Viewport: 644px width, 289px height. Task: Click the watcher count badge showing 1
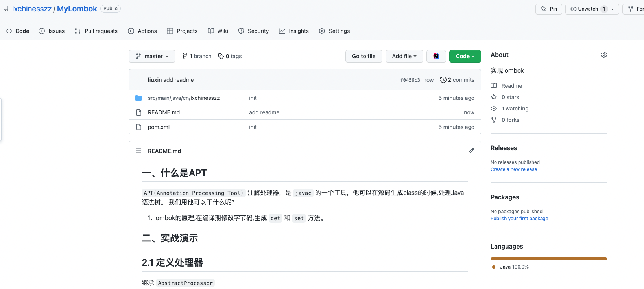point(604,9)
